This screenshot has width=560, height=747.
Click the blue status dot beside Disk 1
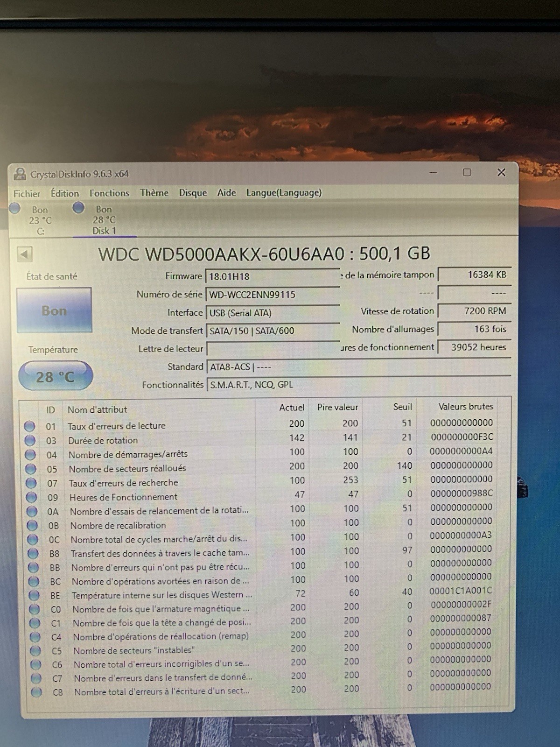78,207
